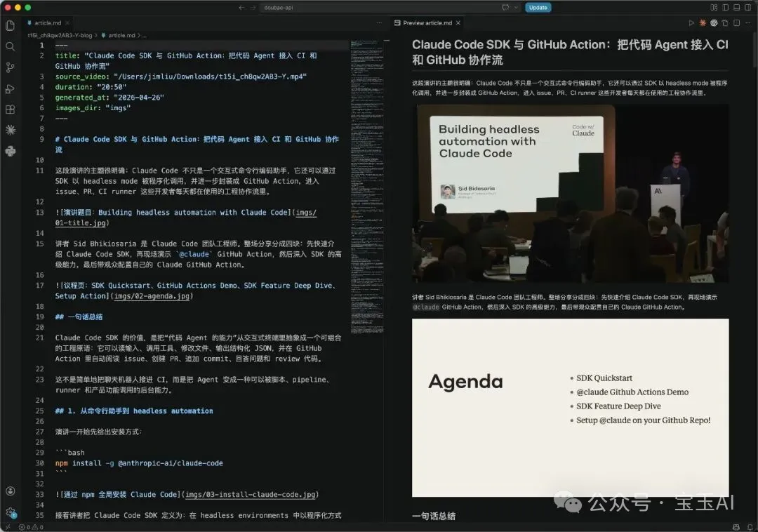The width and height of the screenshot is (758, 532).
Task: Open the Source Control view
Action: 10,67
